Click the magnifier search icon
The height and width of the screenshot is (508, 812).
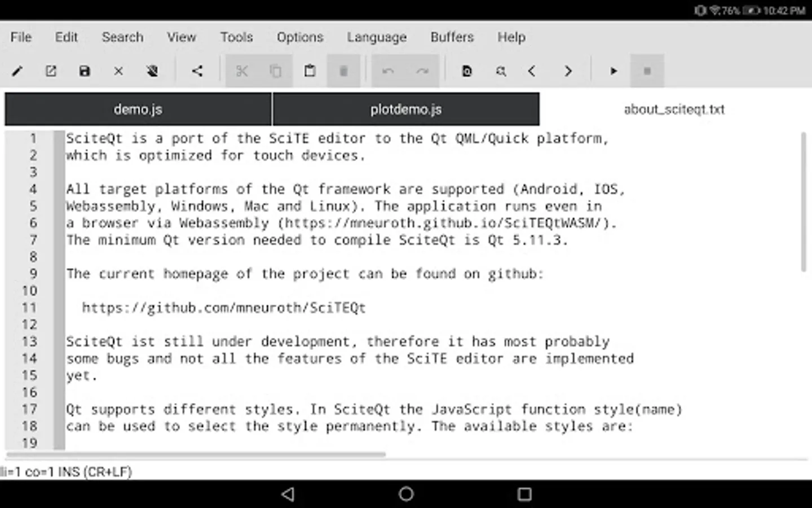pos(501,71)
